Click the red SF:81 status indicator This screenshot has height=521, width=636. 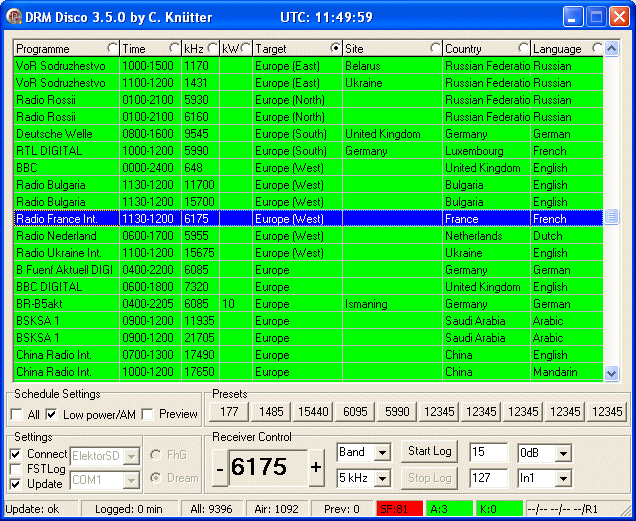(399, 509)
